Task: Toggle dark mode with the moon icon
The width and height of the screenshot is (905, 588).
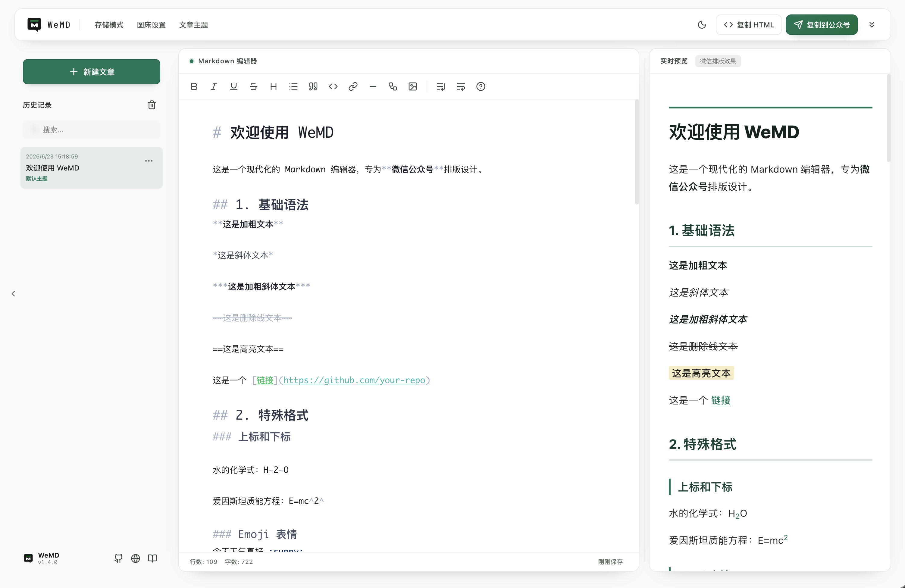Action: [702, 25]
